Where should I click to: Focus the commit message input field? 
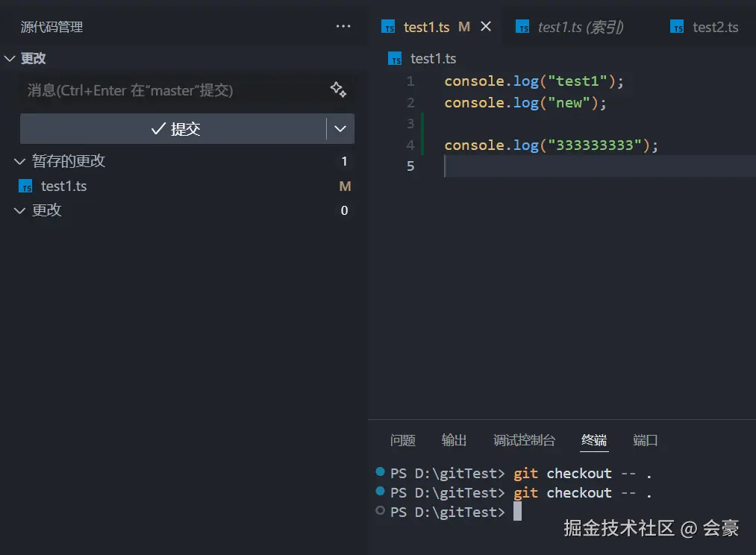(x=172, y=90)
